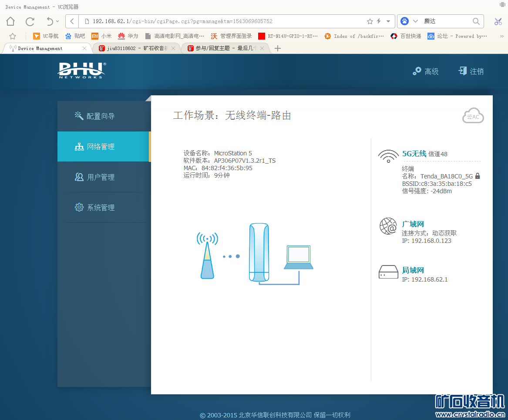
Task: Click the search magnifier icon
Action: [x=476, y=21]
